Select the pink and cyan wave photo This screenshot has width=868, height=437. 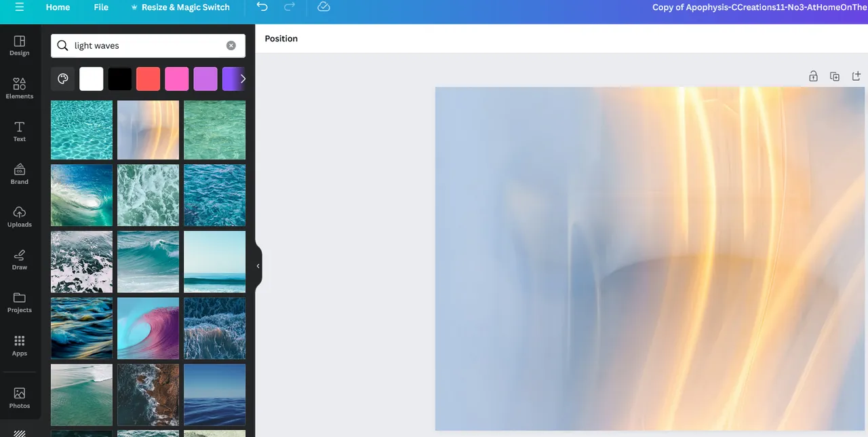pos(149,328)
